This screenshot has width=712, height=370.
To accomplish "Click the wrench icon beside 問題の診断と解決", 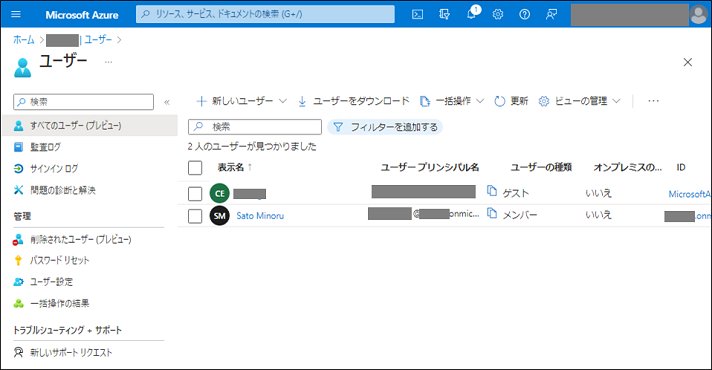I will (x=18, y=190).
